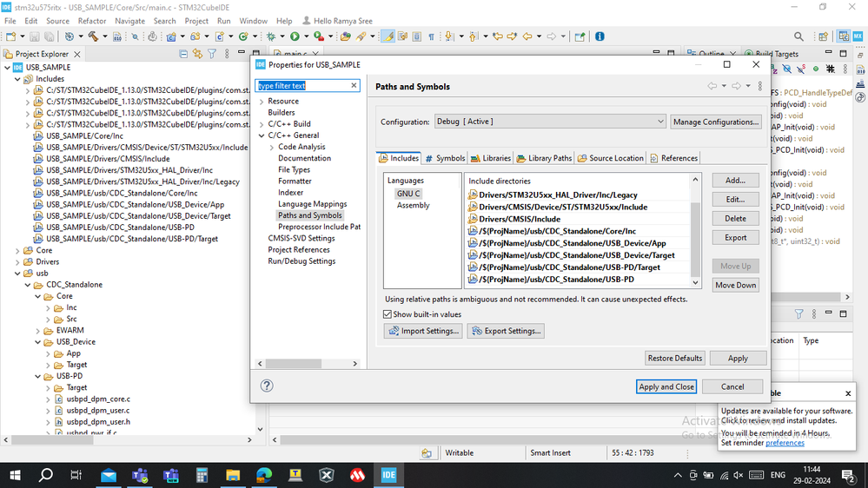Click the Filter icon in Project Explorer

[x=212, y=54]
